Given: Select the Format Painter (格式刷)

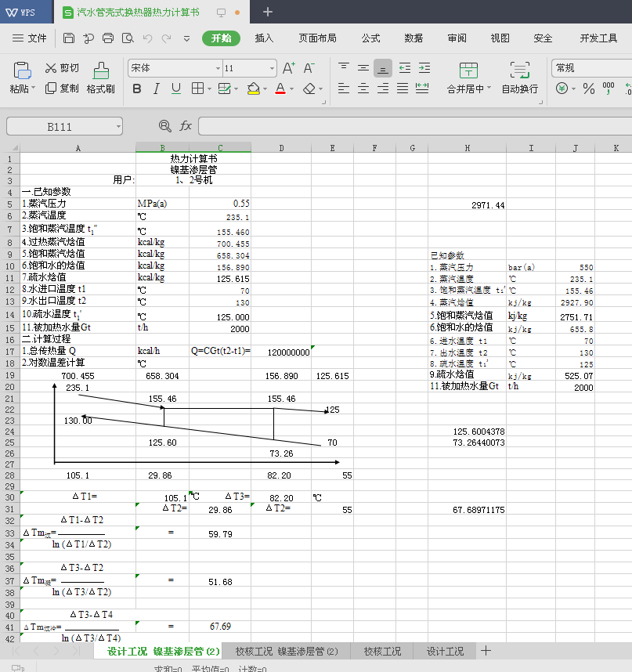Looking at the screenshot, I should 101,78.
